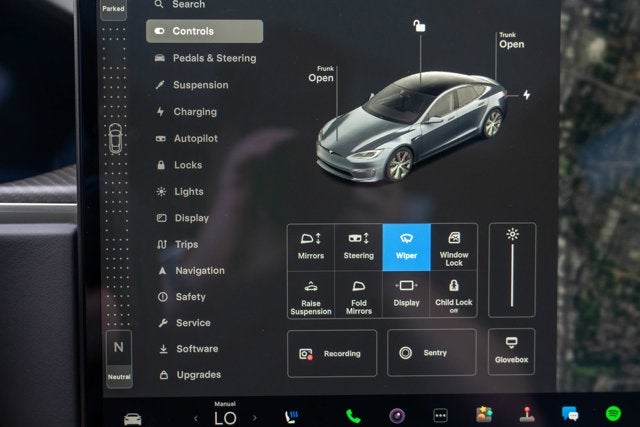Adjust the screen brightness slider
The image size is (640, 427).
point(512,276)
